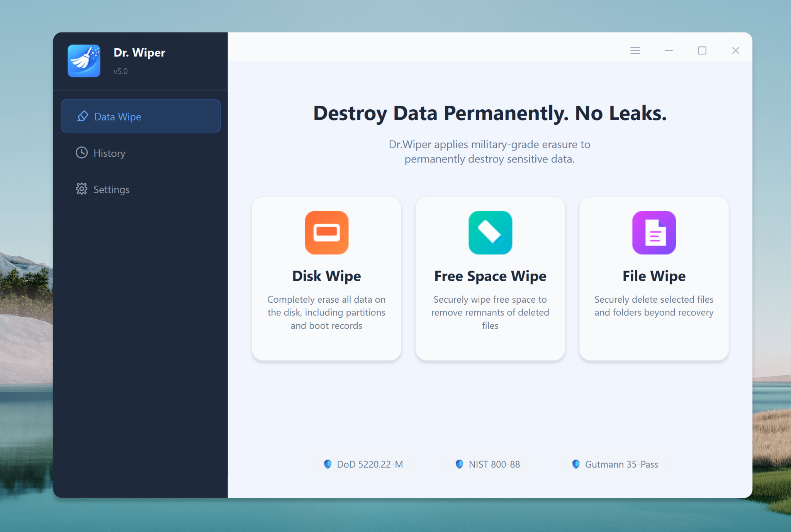Click the Free Space Wipe eraser icon
The image size is (791, 532).
[x=490, y=233]
